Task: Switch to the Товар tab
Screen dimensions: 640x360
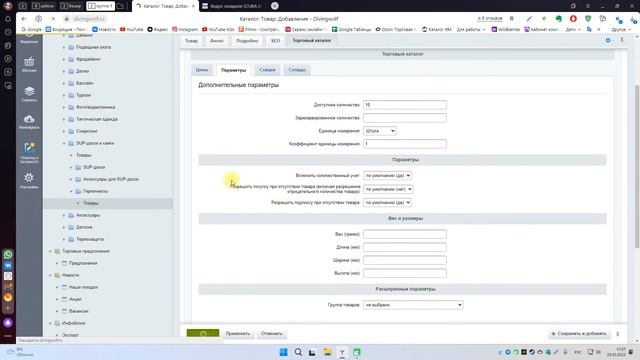Action: [x=191, y=41]
